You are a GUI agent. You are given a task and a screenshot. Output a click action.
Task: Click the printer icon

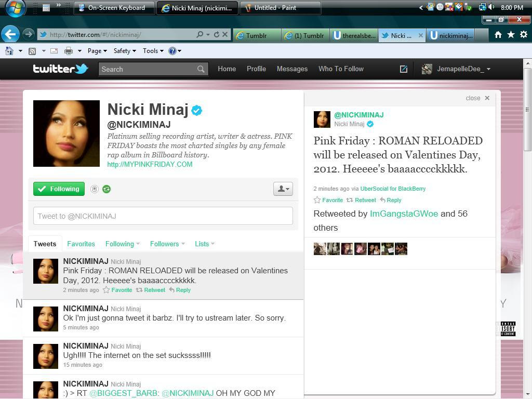69,51
